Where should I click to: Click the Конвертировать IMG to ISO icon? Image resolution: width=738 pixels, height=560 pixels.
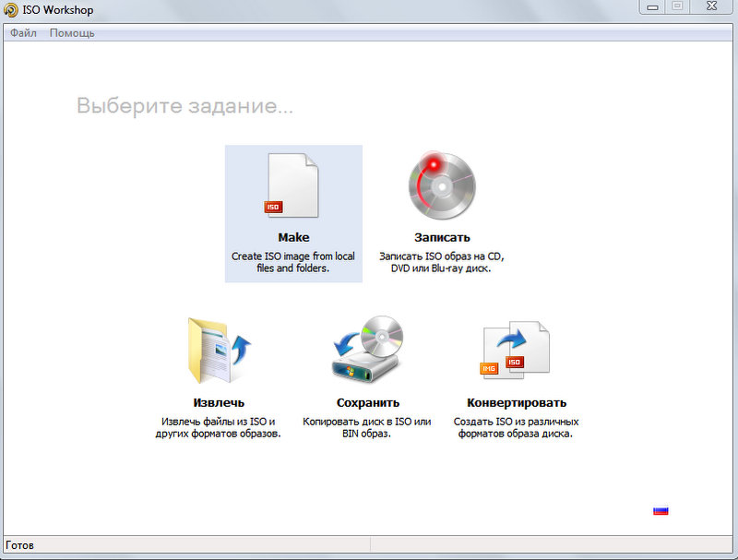(x=515, y=350)
